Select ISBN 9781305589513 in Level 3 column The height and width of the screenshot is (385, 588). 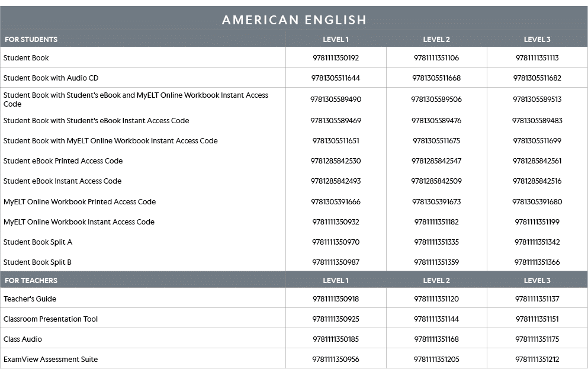click(537, 100)
